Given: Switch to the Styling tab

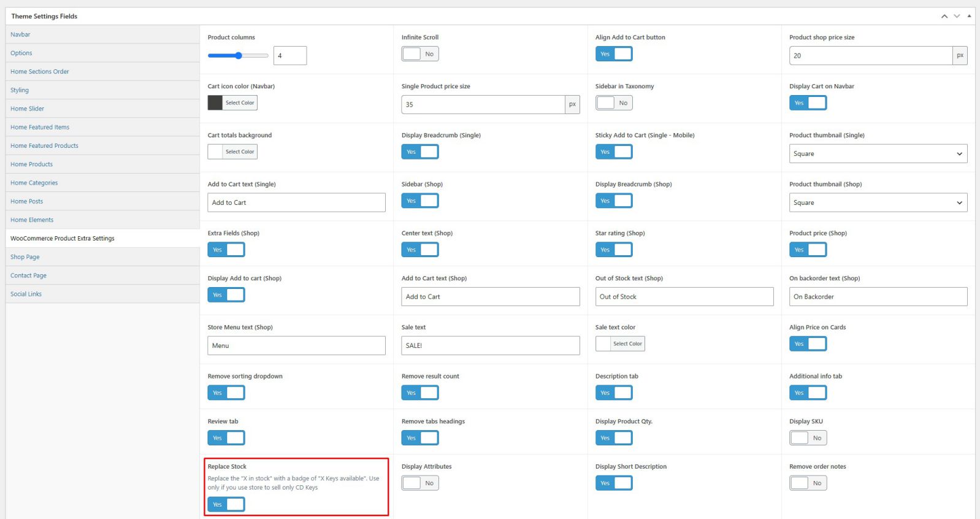Looking at the screenshot, I should coord(102,90).
